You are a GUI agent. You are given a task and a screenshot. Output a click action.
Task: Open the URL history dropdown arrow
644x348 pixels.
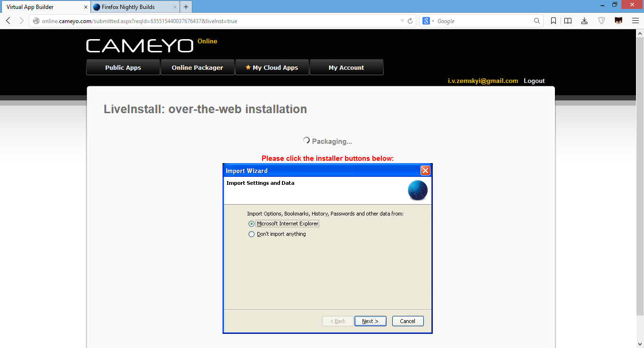pyautogui.click(x=402, y=21)
